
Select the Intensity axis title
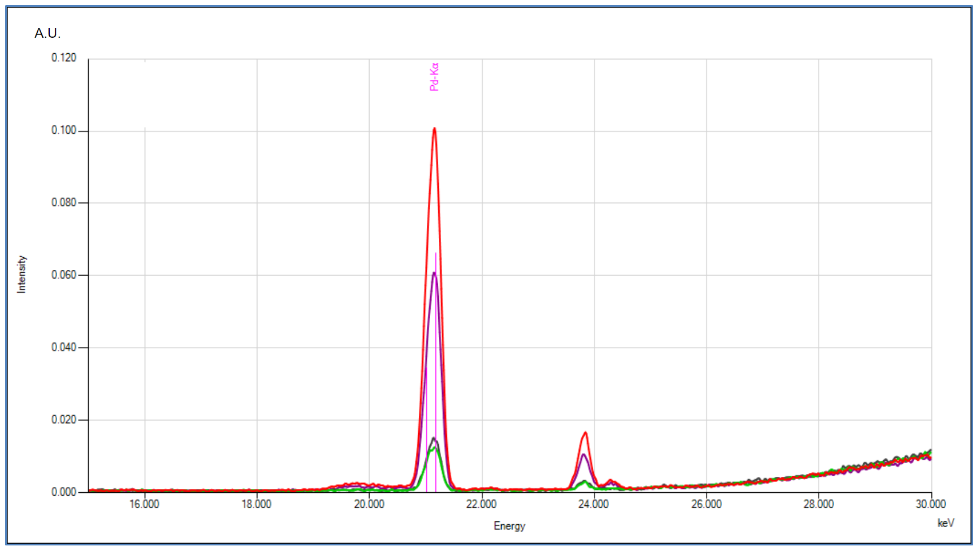point(22,274)
